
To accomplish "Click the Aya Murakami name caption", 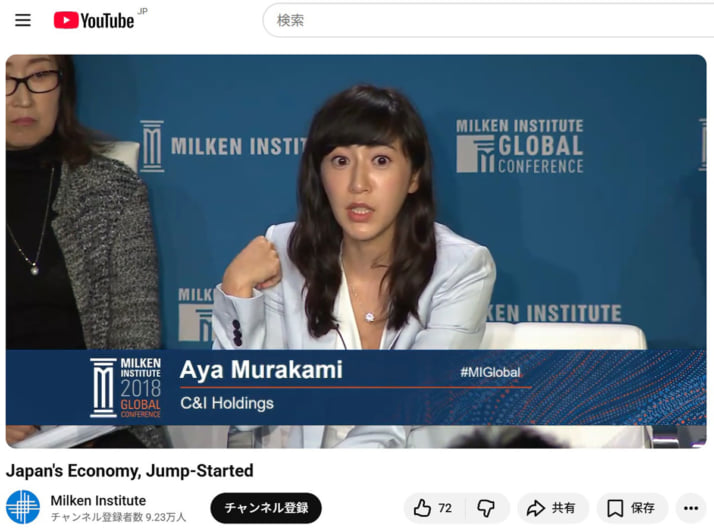I will 261,370.
